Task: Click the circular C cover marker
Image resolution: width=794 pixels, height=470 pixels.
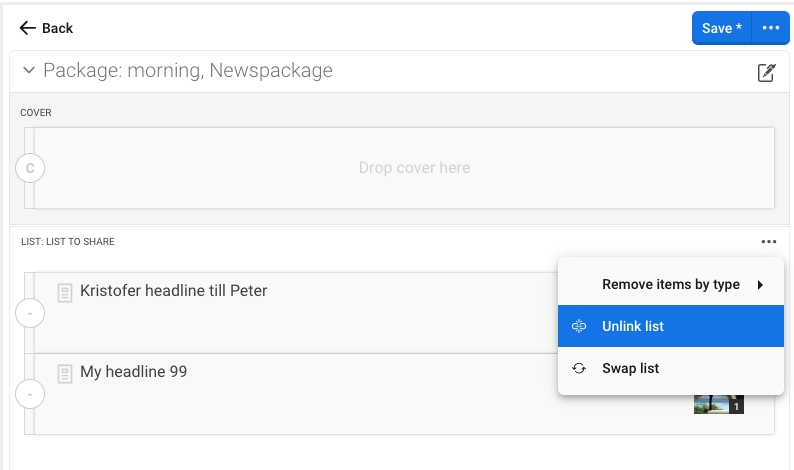Action: coord(30,168)
